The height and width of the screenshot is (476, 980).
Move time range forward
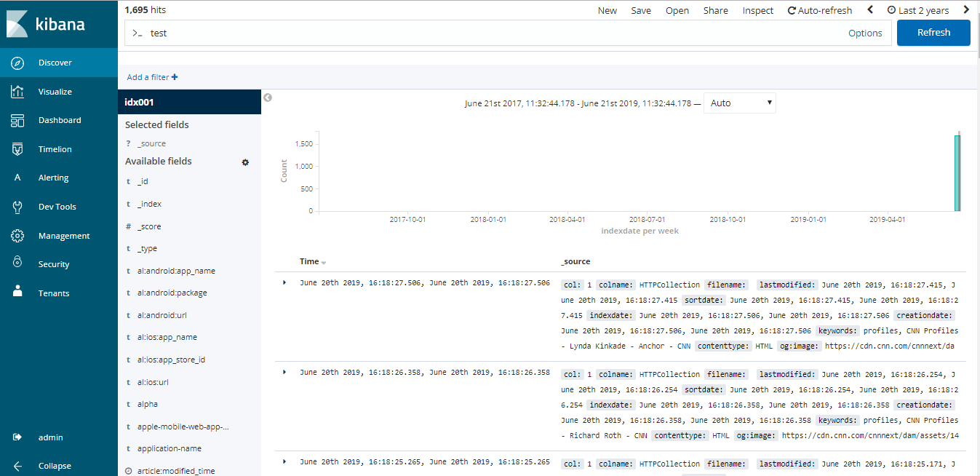point(966,10)
